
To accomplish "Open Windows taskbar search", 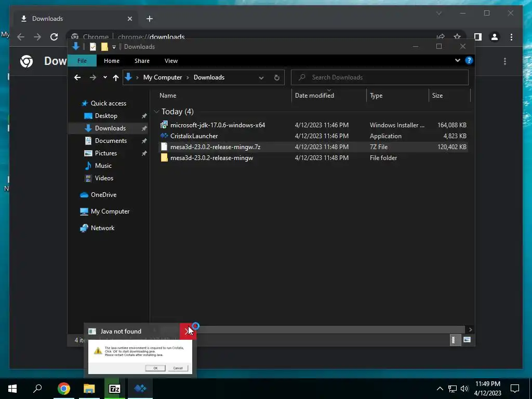I will point(37,389).
